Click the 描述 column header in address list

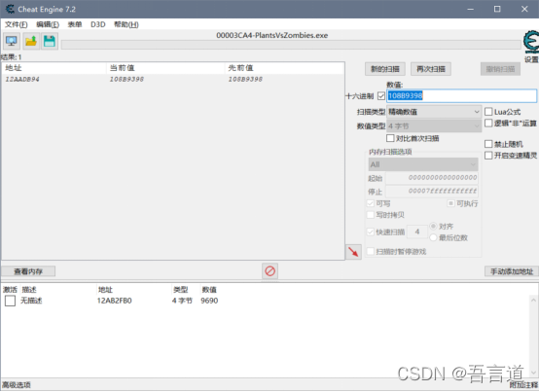29,290
